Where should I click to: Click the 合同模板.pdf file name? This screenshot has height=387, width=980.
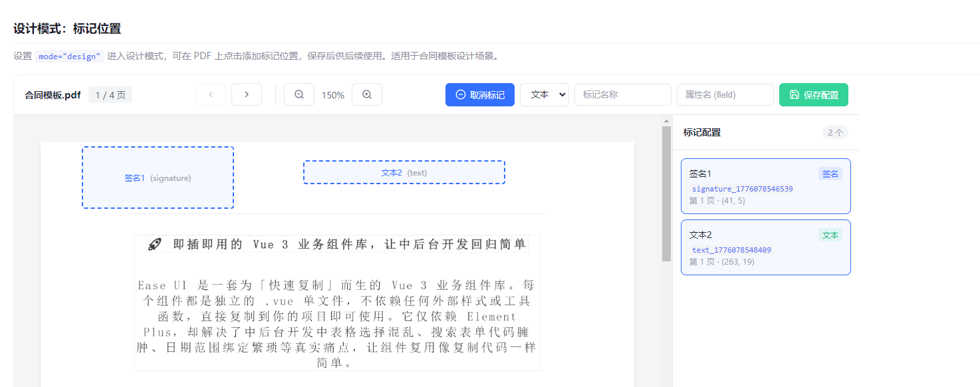click(50, 94)
